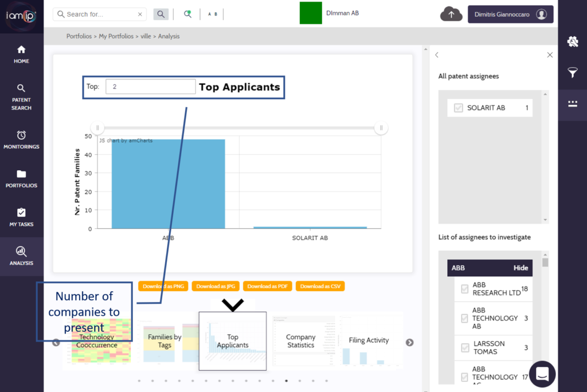Click the Analysis breadcrumb text
Screen dimensions: 587x392
click(x=169, y=36)
